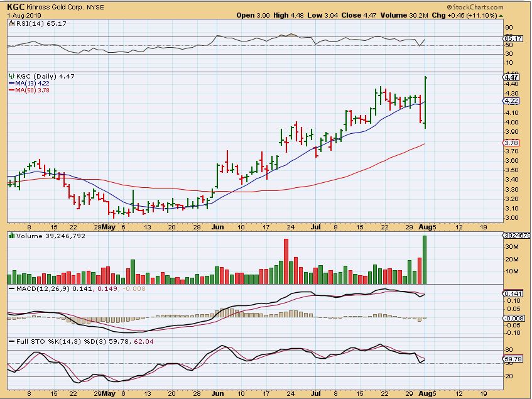Click the KGC (Daily) 4.47 legend label
Screen dimensions: 532x399
[45, 76]
